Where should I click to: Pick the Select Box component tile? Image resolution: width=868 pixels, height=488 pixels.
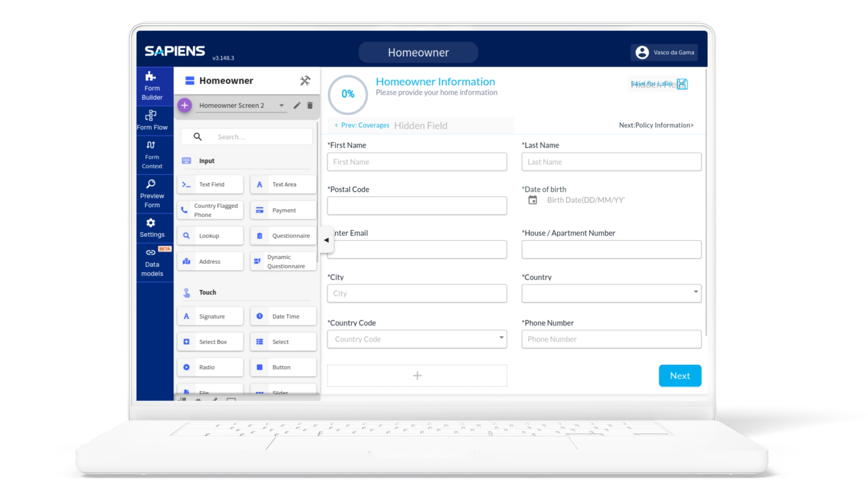tap(210, 342)
